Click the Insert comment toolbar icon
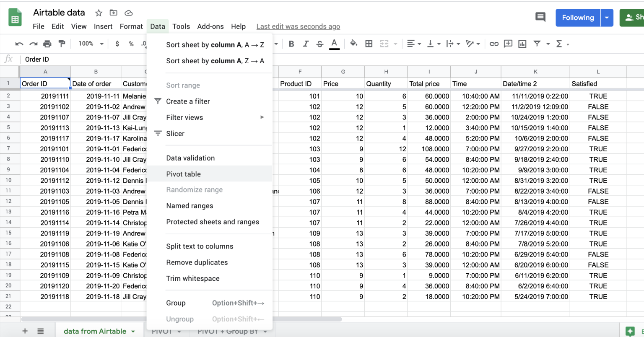The width and height of the screenshot is (644, 337). pyautogui.click(x=508, y=44)
